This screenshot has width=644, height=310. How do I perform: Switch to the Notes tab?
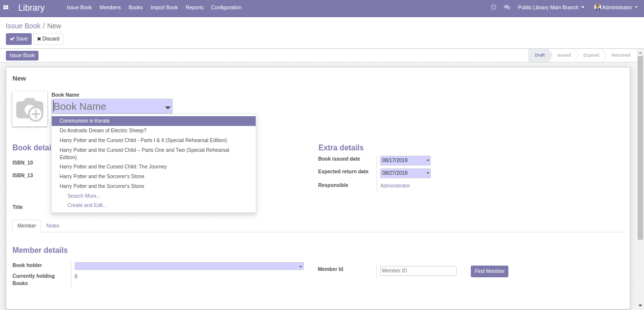pyautogui.click(x=53, y=226)
